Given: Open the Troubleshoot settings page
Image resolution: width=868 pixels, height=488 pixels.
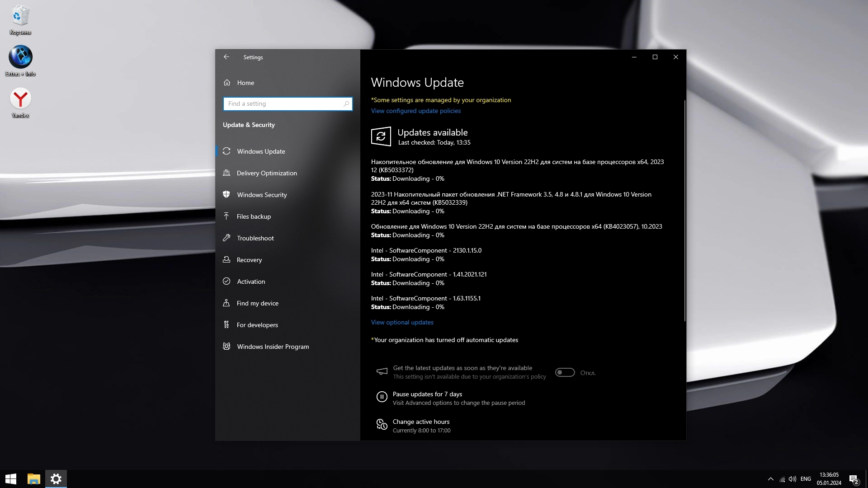Looking at the screenshot, I should pos(255,238).
